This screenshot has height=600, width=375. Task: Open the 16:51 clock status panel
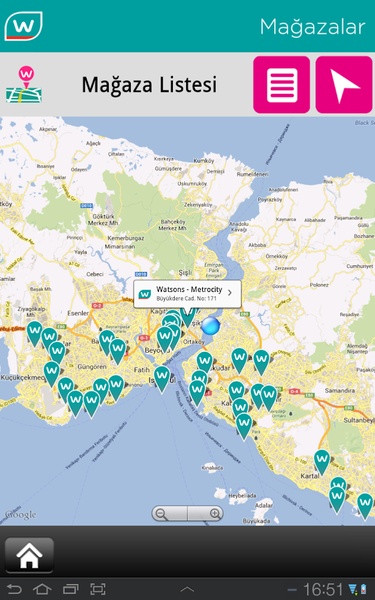coord(323,590)
